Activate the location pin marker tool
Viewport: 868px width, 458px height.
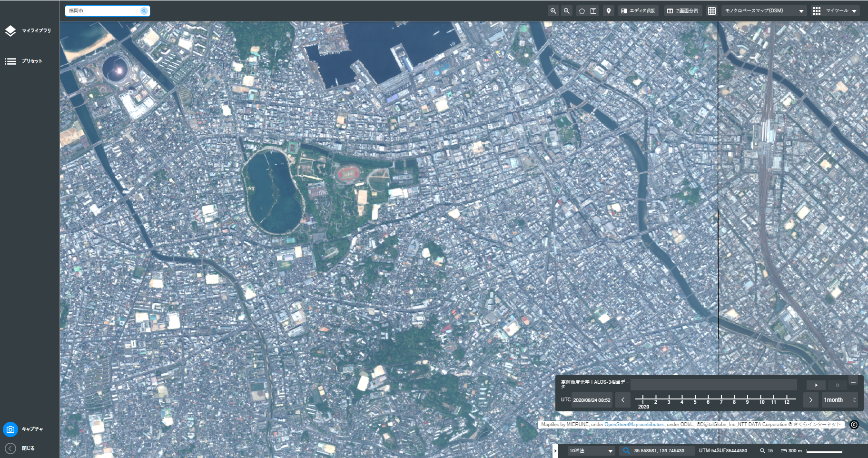point(608,10)
